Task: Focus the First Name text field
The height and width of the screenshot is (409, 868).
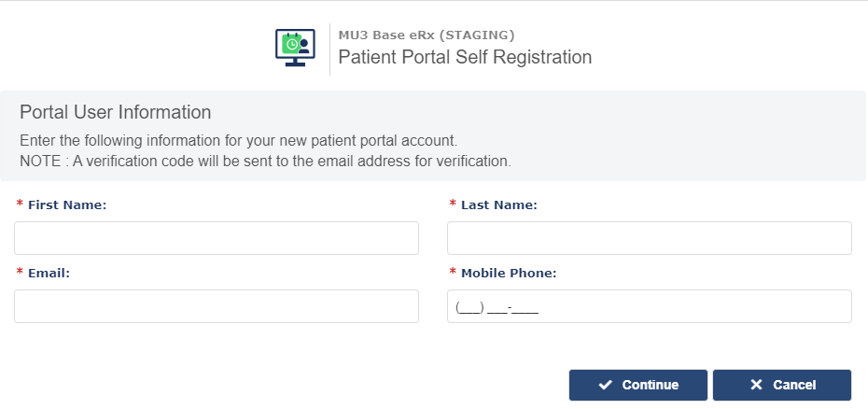Action: 217,238
